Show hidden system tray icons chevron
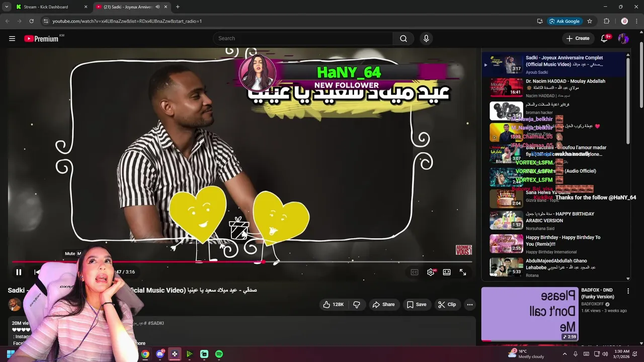The width and height of the screenshot is (644, 362). [565, 354]
